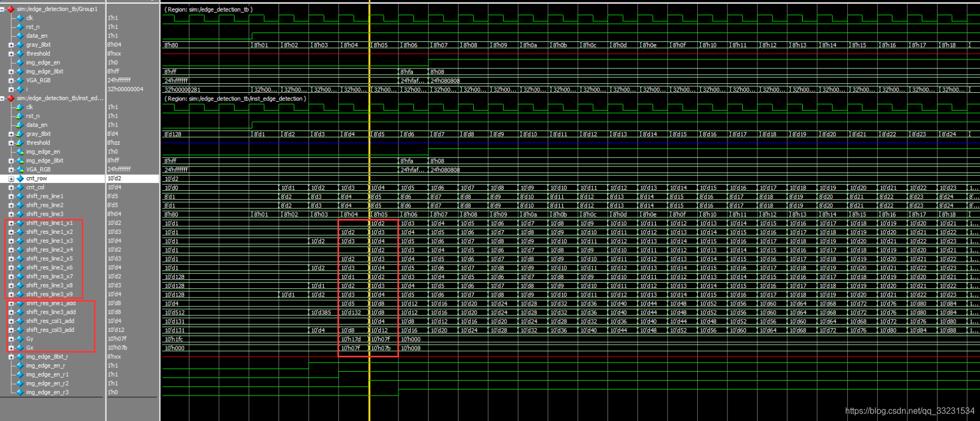Select the shift_res_col3_add signal name
The width and height of the screenshot is (980, 421).
[x=50, y=330]
